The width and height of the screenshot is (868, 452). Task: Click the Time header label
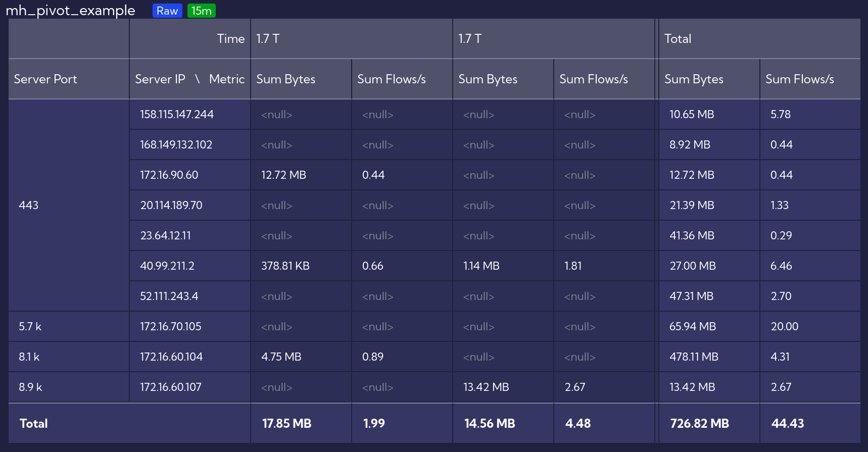(x=231, y=39)
